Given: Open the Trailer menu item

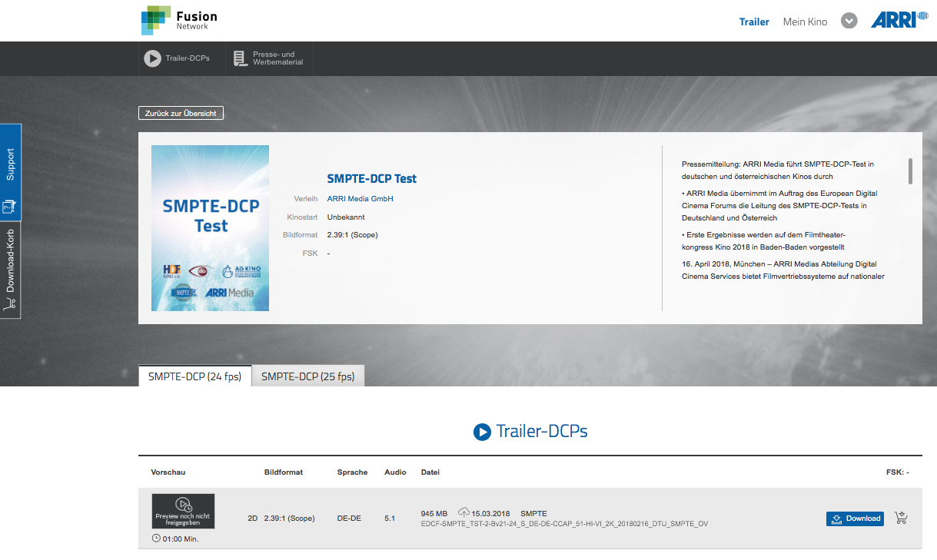Looking at the screenshot, I should tap(754, 22).
